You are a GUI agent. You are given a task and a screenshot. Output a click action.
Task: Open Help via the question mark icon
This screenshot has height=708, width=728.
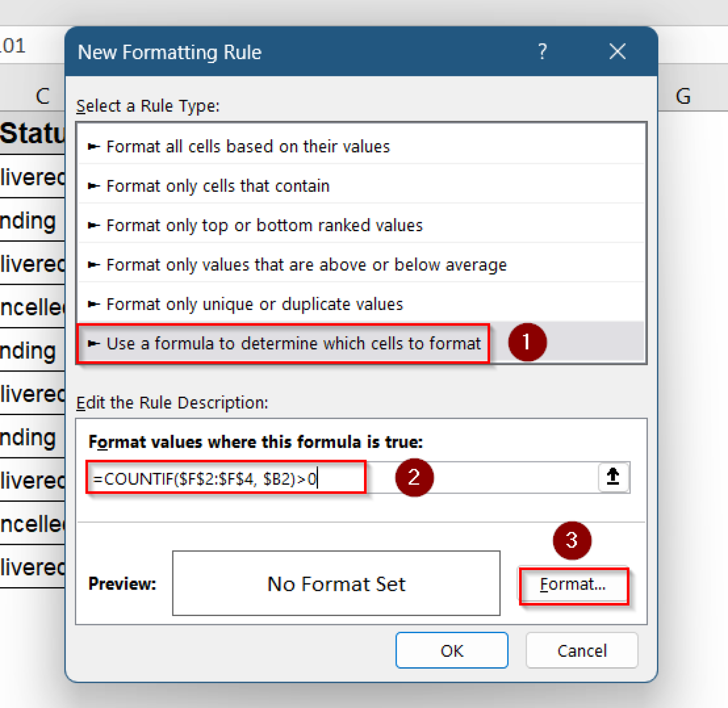[x=542, y=52]
